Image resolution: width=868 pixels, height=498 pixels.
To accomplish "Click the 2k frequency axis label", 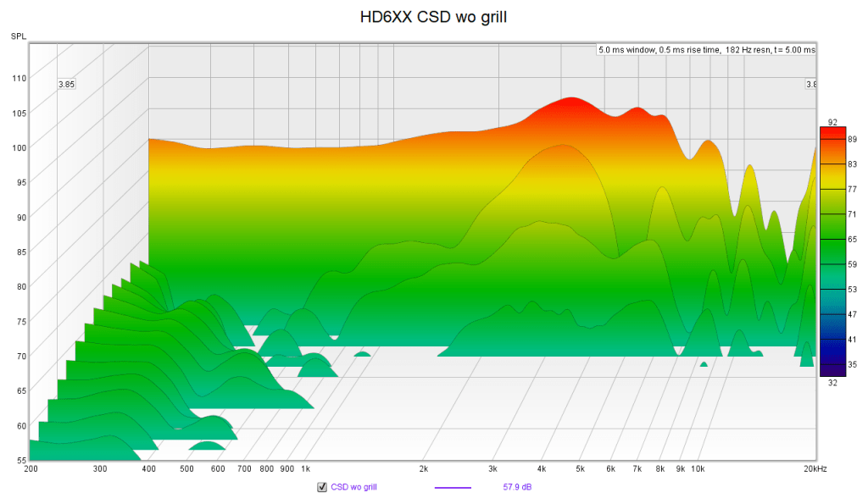I will (x=422, y=468).
